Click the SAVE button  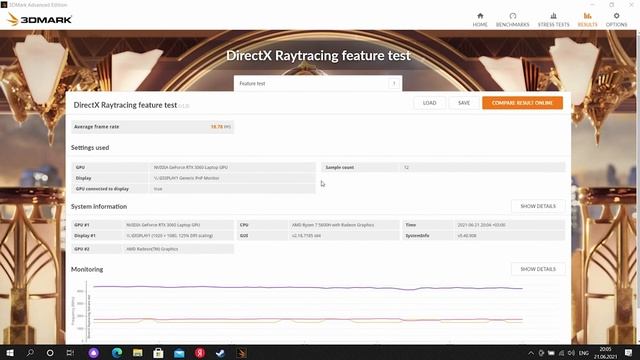pos(464,103)
